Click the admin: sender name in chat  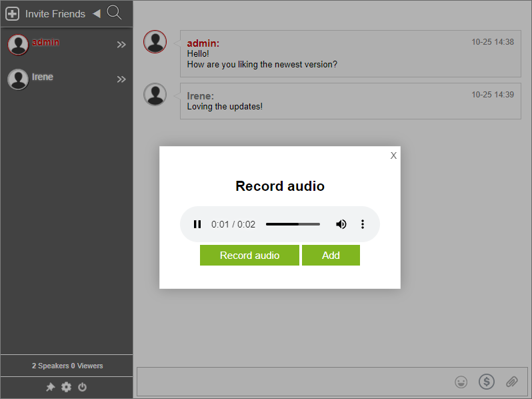coord(203,43)
